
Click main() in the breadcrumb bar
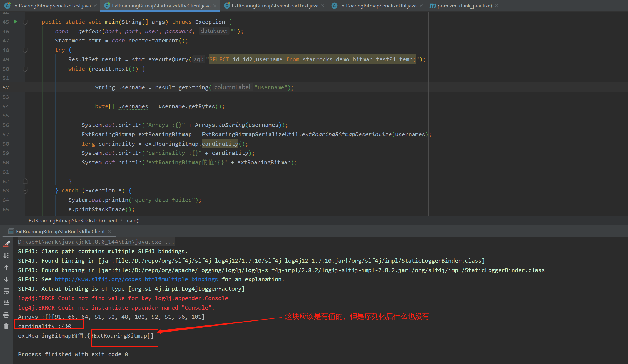point(133,221)
